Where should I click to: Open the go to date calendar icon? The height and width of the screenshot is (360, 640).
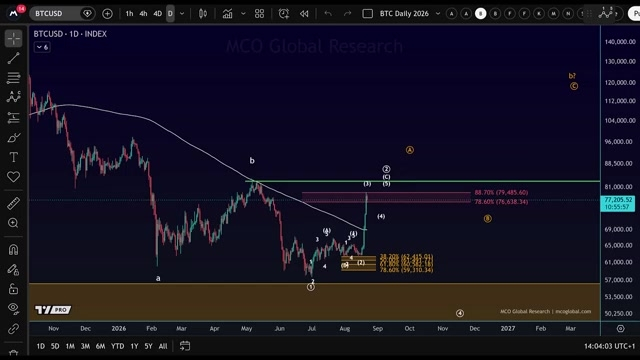185,346
